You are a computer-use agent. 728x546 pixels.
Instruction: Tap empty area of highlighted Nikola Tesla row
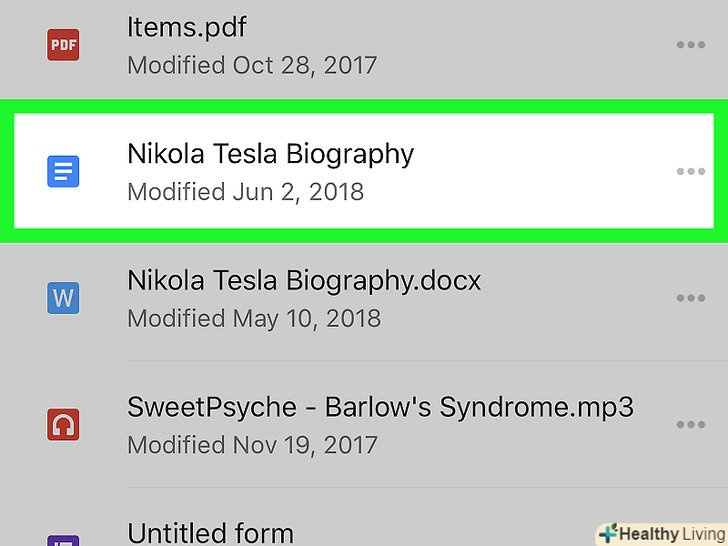(x=540, y=172)
